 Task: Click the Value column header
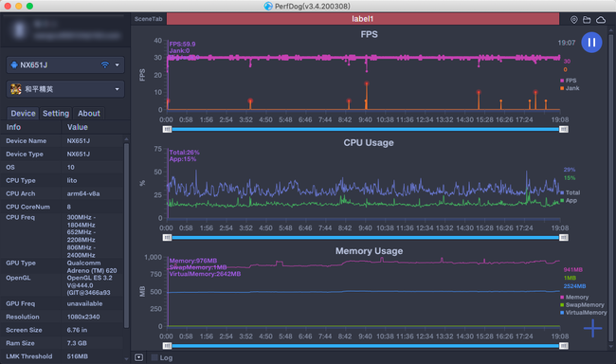tap(78, 127)
